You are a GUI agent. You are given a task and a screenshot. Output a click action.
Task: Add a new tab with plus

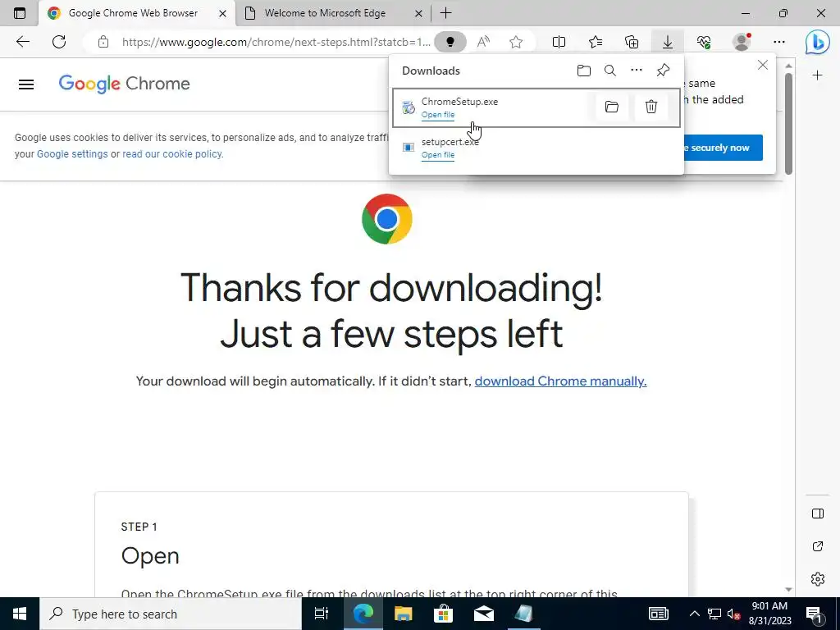(x=445, y=13)
